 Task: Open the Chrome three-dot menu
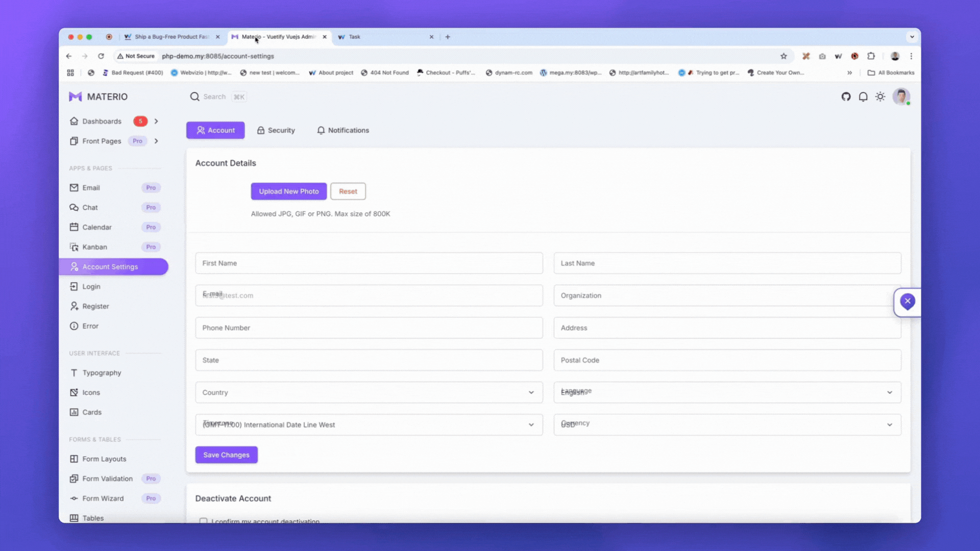coord(911,56)
